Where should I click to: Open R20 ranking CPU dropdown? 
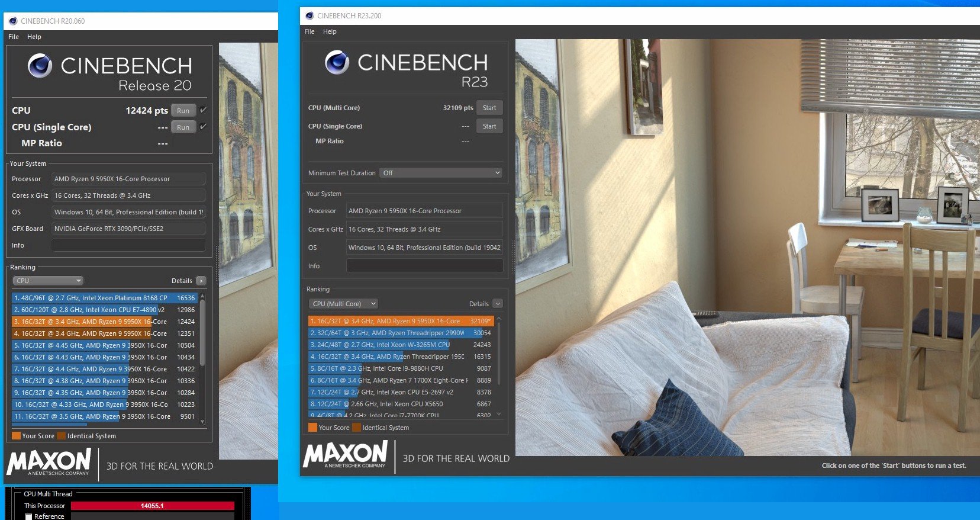click(x=48, y=281)
